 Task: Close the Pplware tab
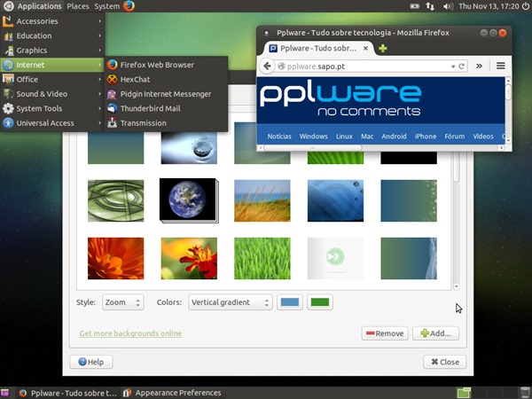click(x=365, y=48)
